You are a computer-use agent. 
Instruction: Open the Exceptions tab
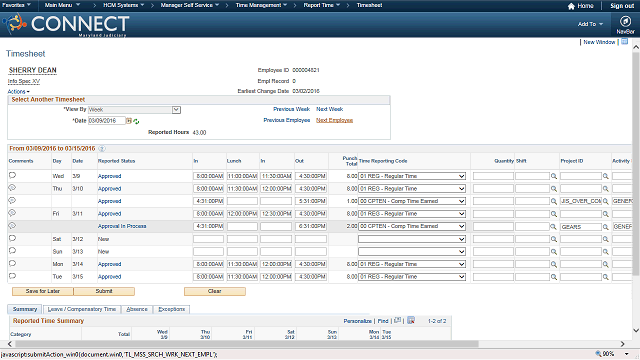(171, 309)
